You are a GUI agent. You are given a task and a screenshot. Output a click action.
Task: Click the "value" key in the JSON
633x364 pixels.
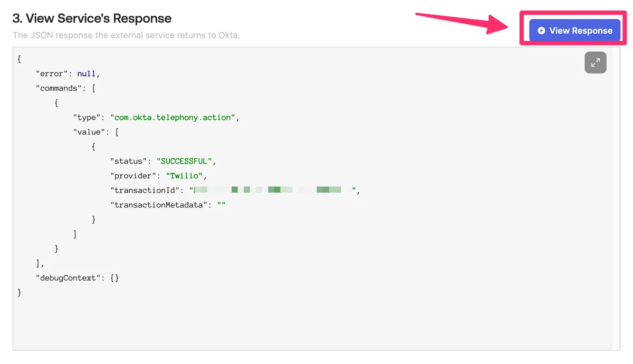tap(91, 132)
